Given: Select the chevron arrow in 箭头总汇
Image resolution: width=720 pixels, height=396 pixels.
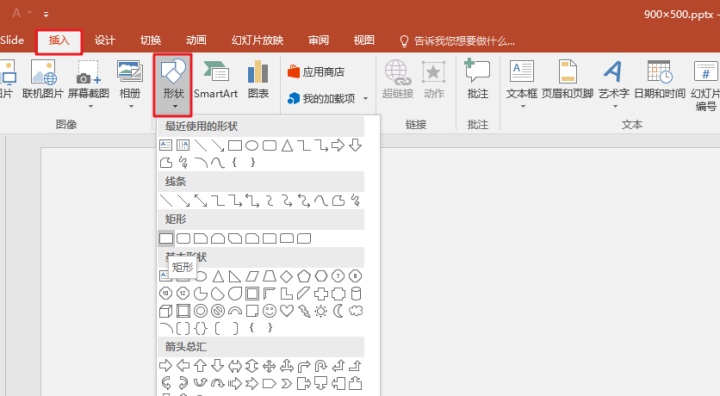Looking at the screenshot, I should (x=287, y=383).
